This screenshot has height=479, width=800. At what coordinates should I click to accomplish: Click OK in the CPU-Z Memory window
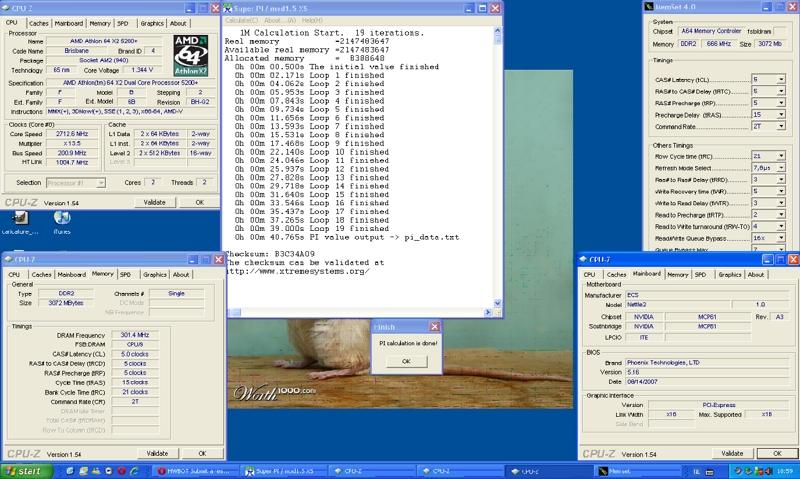202,453
